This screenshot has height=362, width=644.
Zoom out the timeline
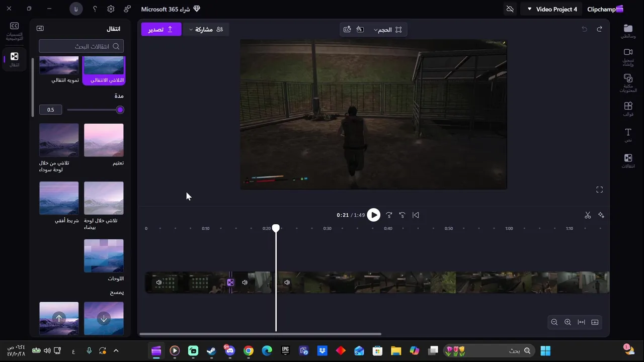click(554, 322)
